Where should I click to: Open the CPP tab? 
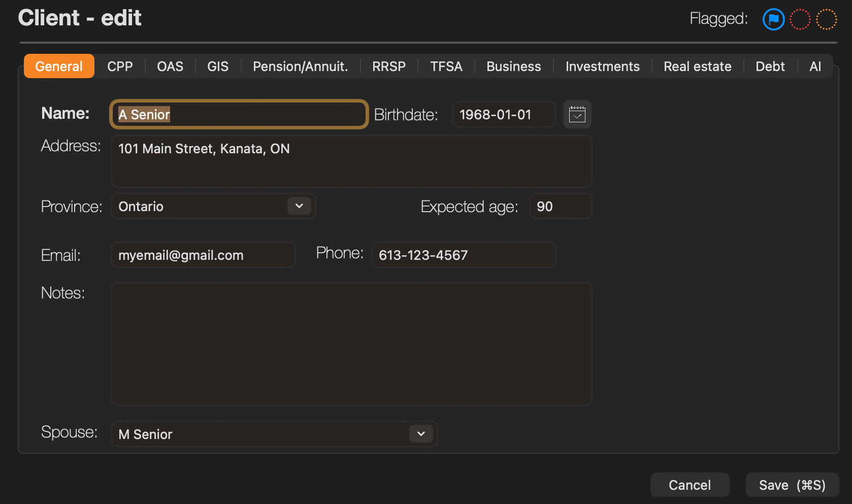point(120,66)
